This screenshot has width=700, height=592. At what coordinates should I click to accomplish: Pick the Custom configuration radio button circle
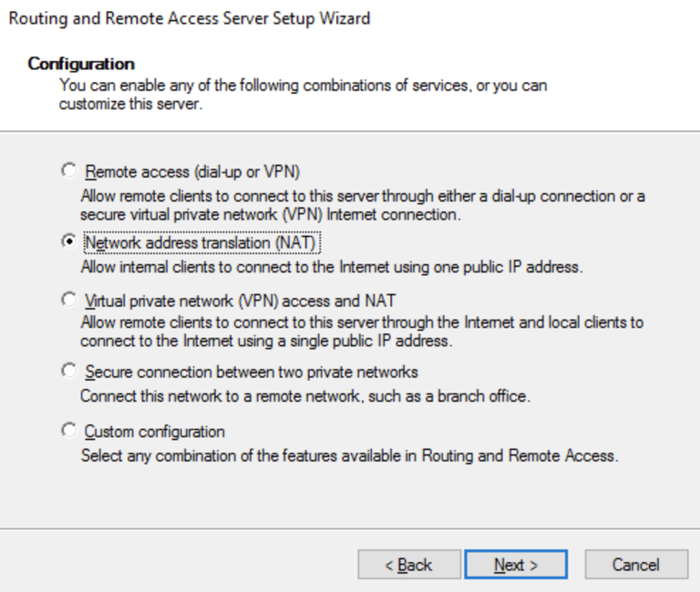(68, 431)
